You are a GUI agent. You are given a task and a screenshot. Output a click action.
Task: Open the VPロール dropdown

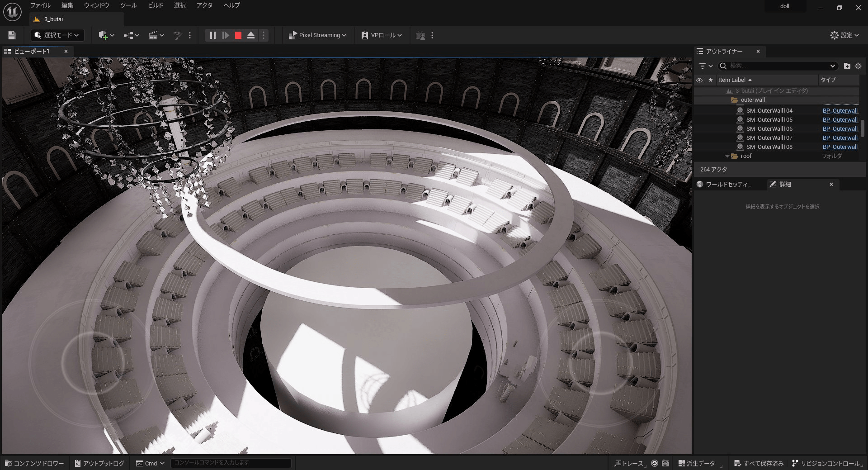click(x=382, y=35)
